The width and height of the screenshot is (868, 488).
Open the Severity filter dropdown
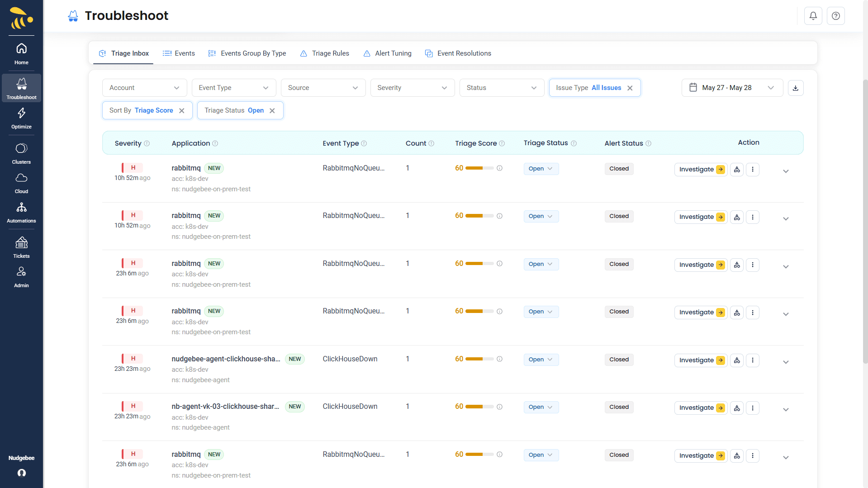pyautogui.click(x=412, y=88)
